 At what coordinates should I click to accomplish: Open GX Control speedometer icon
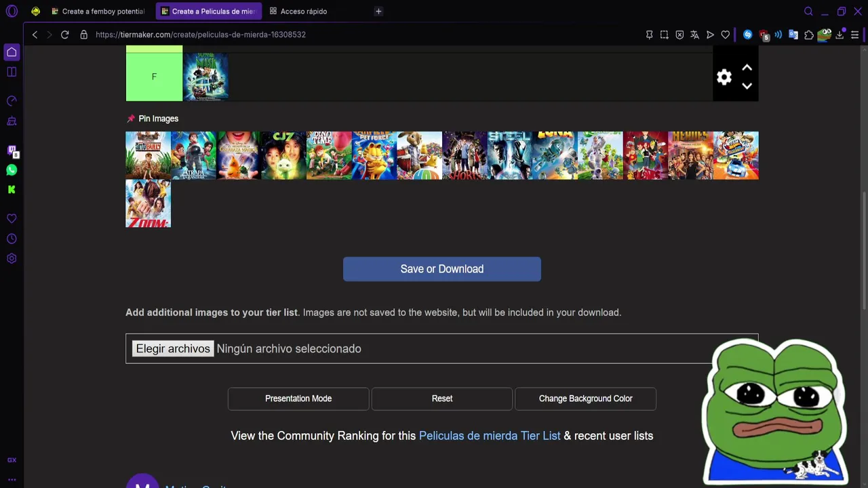[12, 101]
